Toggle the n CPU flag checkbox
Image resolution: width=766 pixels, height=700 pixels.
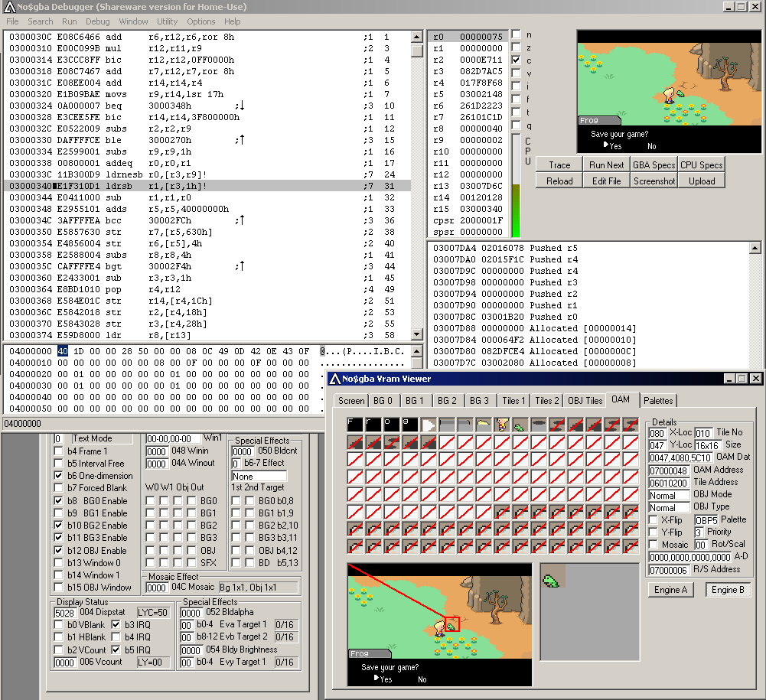coord(516,34)
